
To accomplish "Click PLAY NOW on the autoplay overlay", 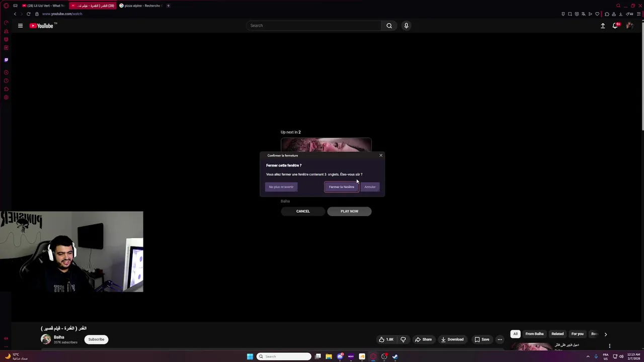I will click(x=349, y=211).
